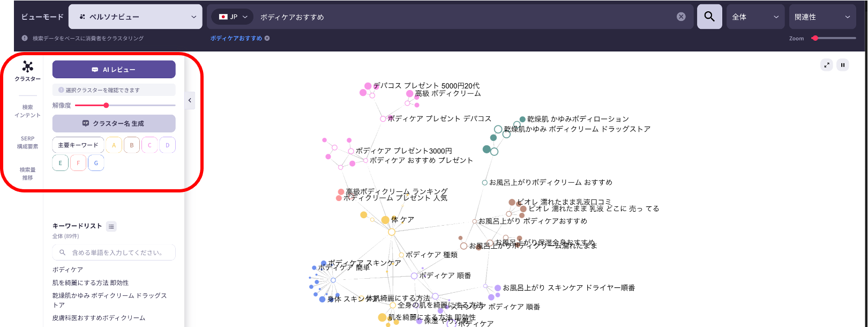Pause the graph animation
Screen dimensions: 868x327
click(x=843, y=65)
